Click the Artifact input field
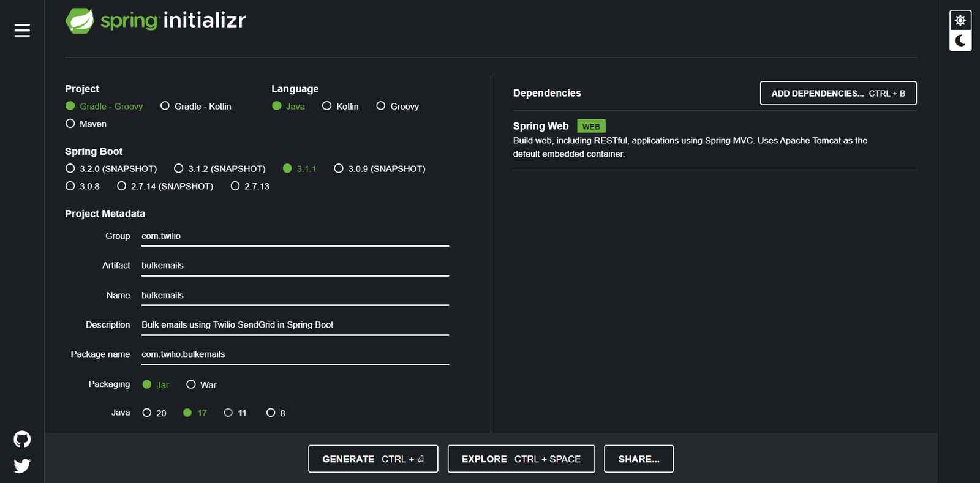This screenshot has height=483, width=980. coord(295,266)
